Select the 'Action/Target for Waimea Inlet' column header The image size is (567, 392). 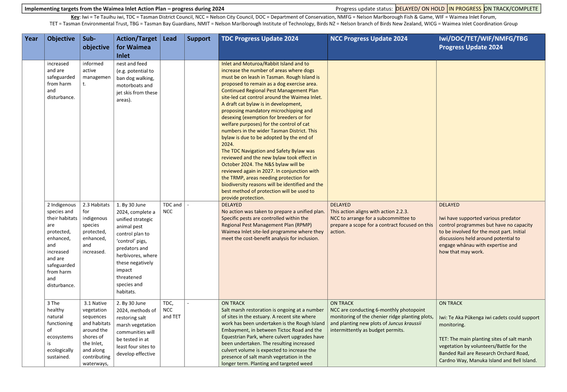tap(137, 47)
